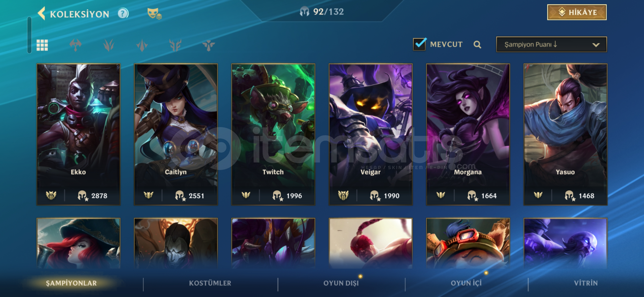The width and height of the screenshot is (644, 297).
Task: Open the masks and coins icon
Action: coord(154,13)
